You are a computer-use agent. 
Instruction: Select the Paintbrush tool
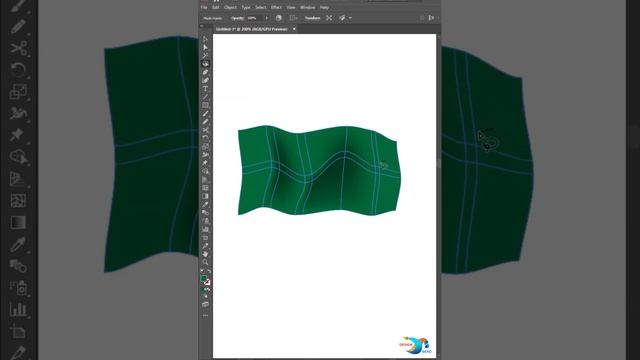coord(205,113)
